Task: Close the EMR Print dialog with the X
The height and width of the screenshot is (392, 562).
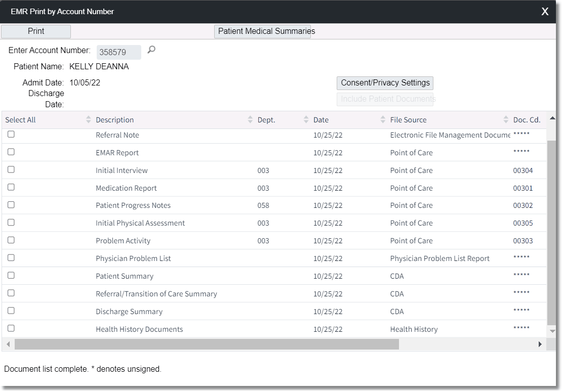Action: point(545,12)
